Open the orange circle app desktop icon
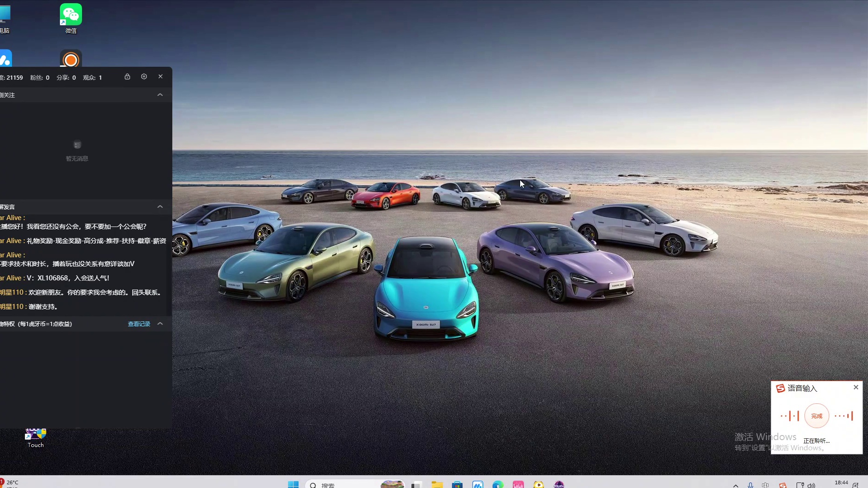This screenshot has width=868, height=488. (71, 59)
